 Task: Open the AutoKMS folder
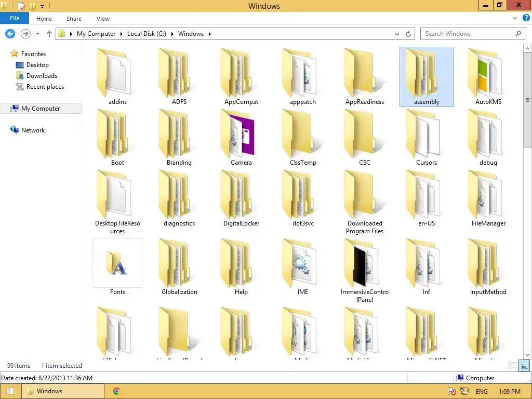click(488, 77)
